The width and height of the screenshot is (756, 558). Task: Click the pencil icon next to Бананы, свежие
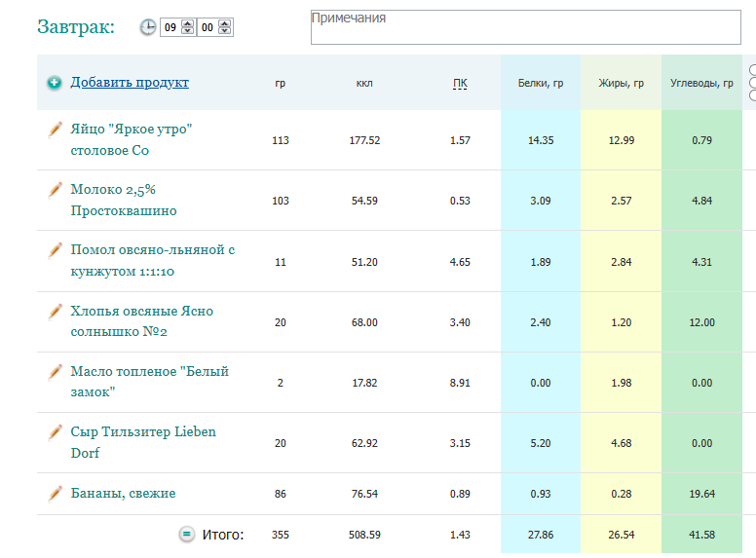(x=55, y=493)
